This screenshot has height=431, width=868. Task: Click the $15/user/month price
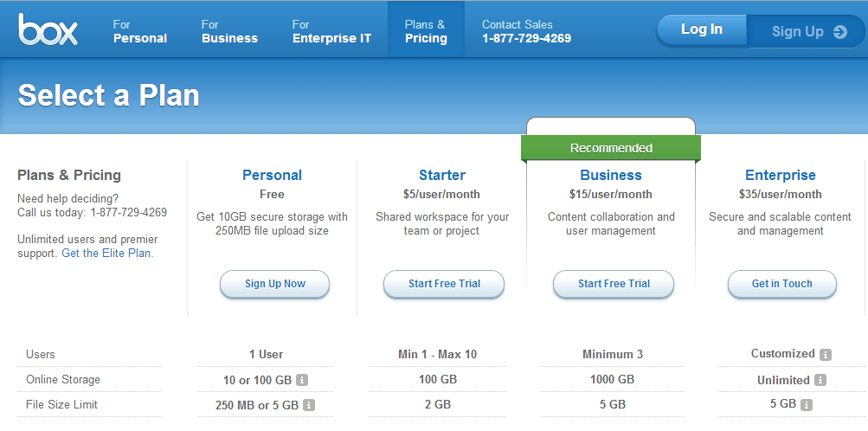pyautogui.click(x=611, y=195)
